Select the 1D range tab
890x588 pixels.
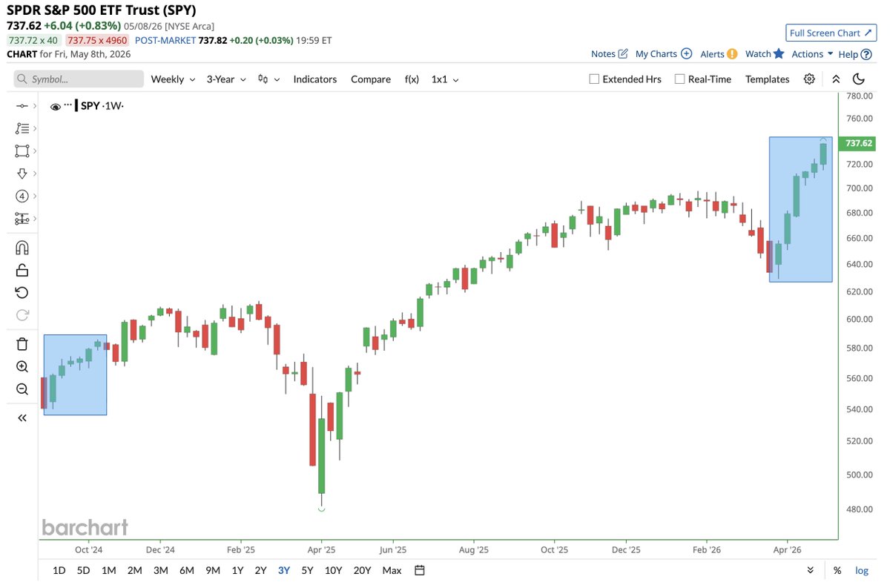(59, 570)
